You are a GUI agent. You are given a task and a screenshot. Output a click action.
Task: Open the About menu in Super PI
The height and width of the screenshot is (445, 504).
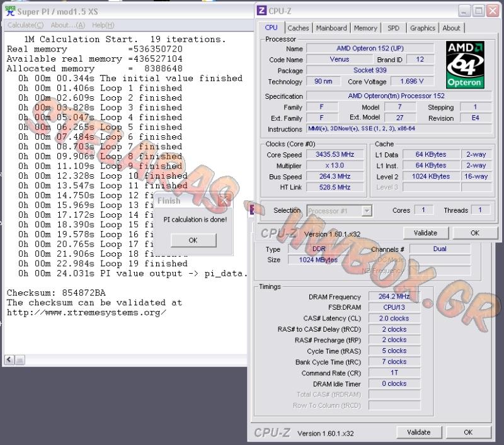(x=68, y=25)
